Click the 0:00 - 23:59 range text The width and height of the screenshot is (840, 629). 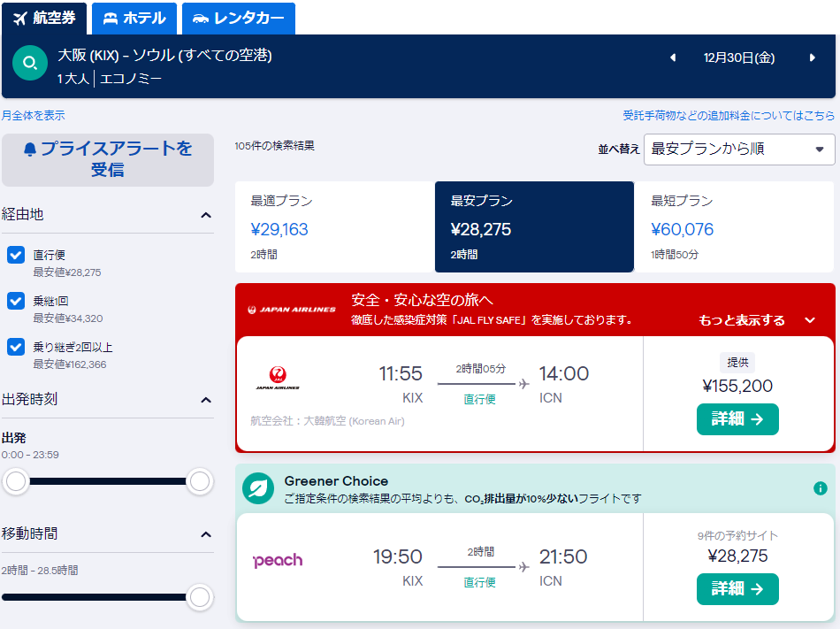[31, 455]
